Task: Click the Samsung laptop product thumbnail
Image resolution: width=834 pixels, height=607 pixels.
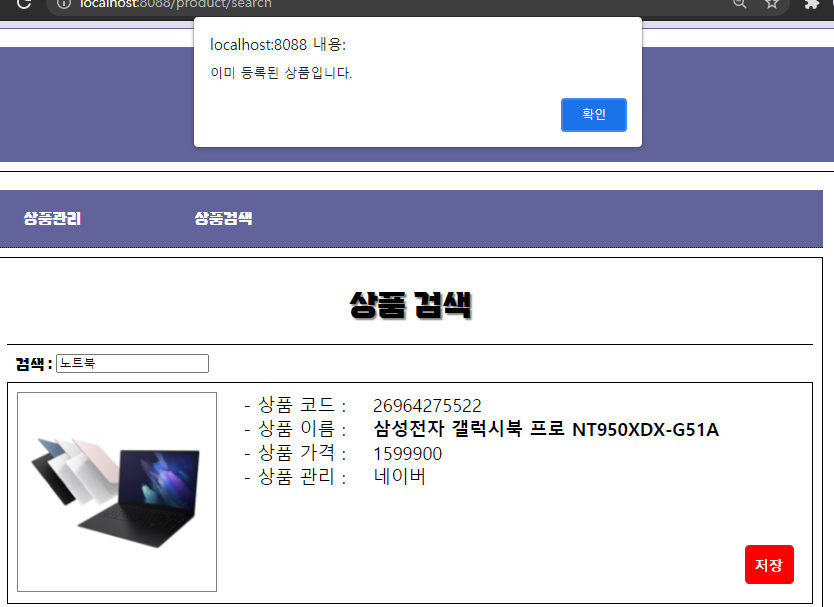Action: (x=117, y=492)
